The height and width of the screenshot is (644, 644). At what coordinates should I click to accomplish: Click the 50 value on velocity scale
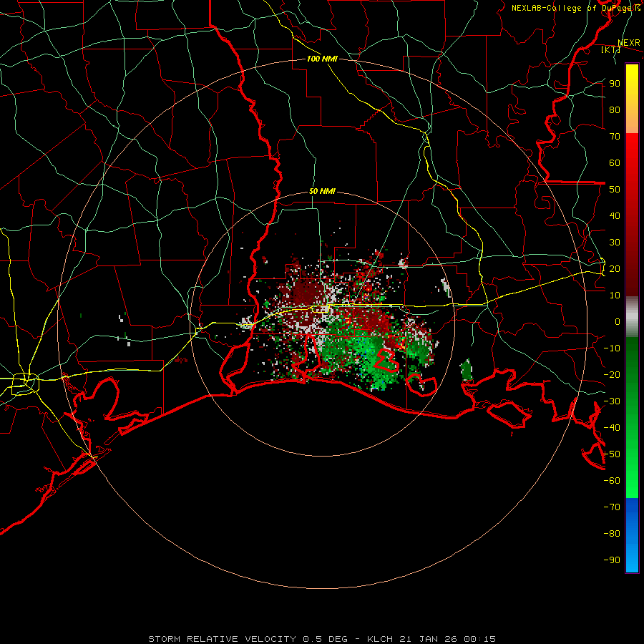point(615,190)
